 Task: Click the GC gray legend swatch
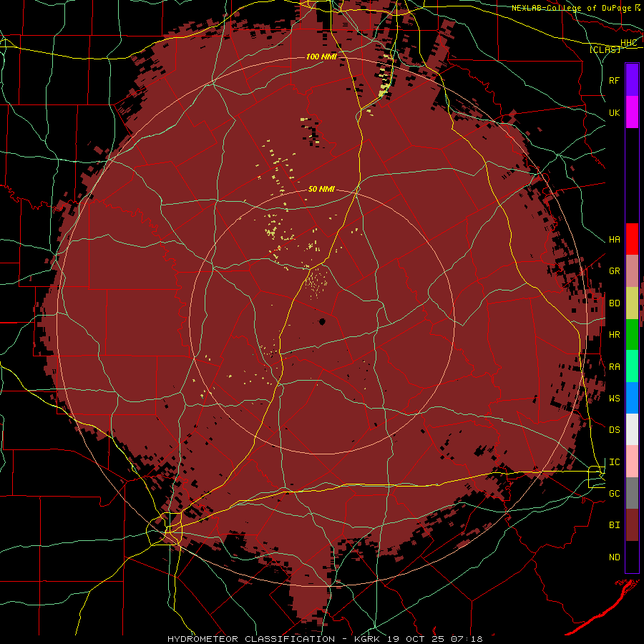point(632,493)
